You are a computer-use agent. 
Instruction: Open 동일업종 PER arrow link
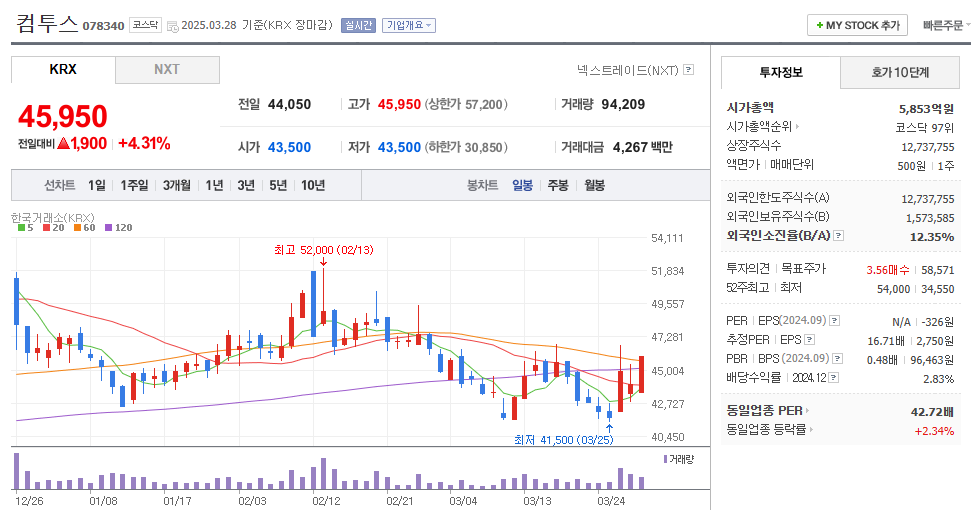807,411
